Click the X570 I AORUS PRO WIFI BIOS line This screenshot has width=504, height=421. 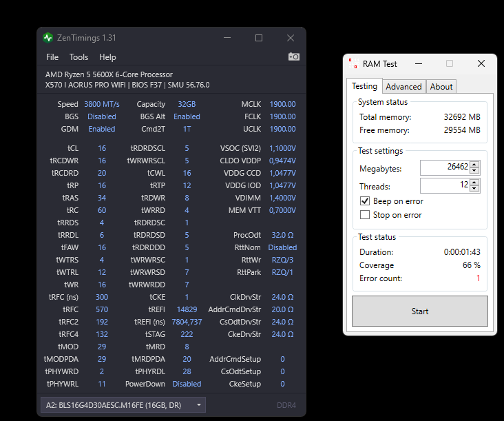click(x=127, y=85)
